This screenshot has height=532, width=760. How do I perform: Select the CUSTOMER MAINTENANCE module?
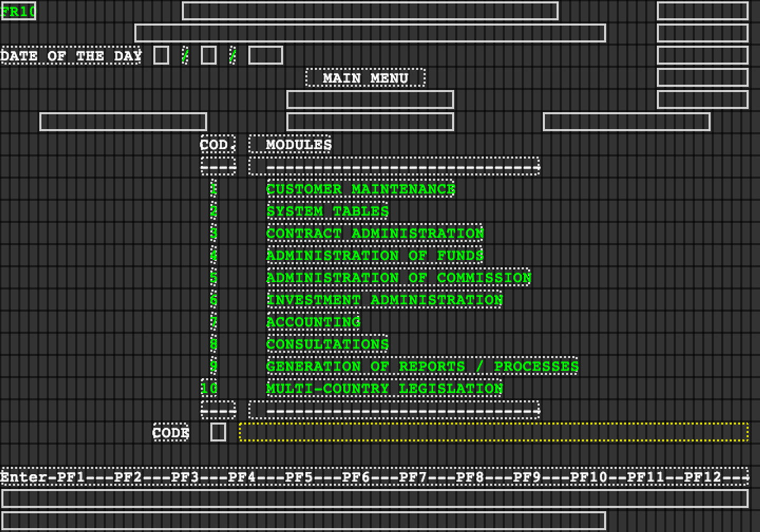coord(360,189)
